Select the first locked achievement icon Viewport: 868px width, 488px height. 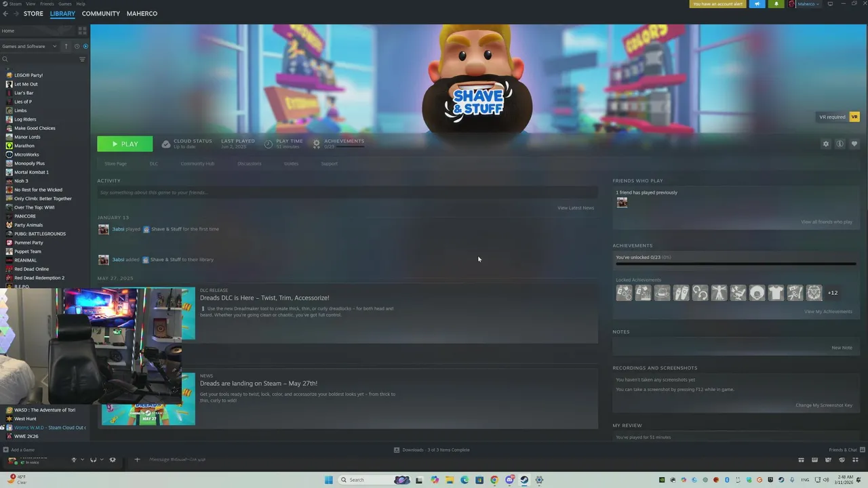[x=624, y=293]
